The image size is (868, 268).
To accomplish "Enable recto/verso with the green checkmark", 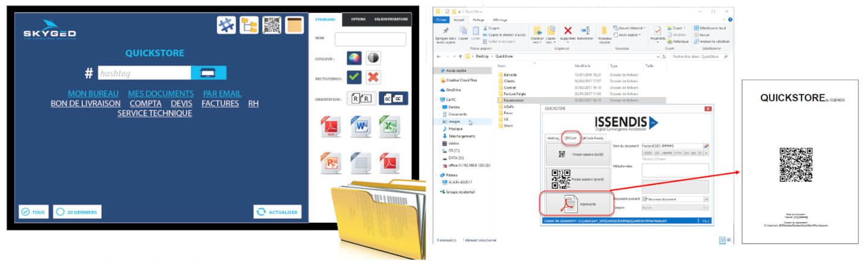I will [x=354, y=77].
